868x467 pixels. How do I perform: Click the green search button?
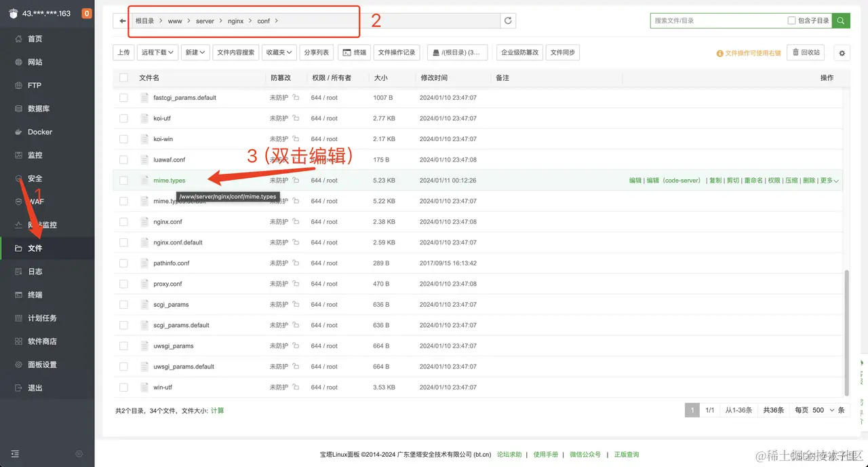pyautogui.click(x=841, y=21)
